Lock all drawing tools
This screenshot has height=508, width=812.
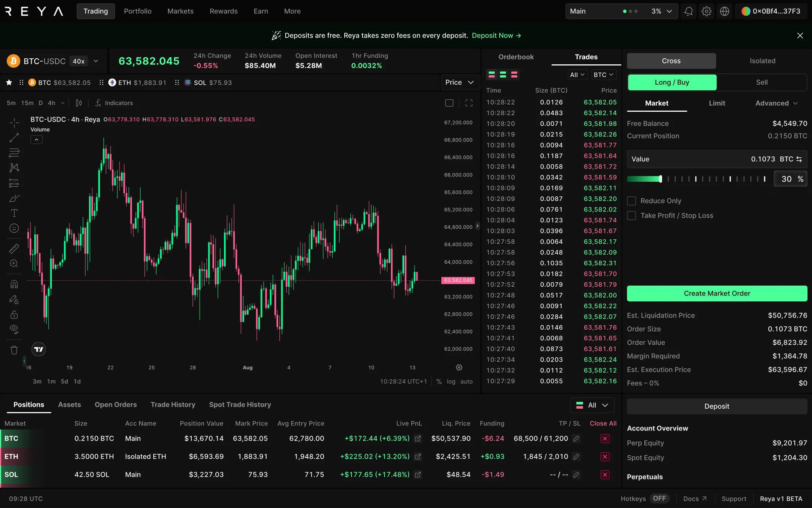coord(14,315)
